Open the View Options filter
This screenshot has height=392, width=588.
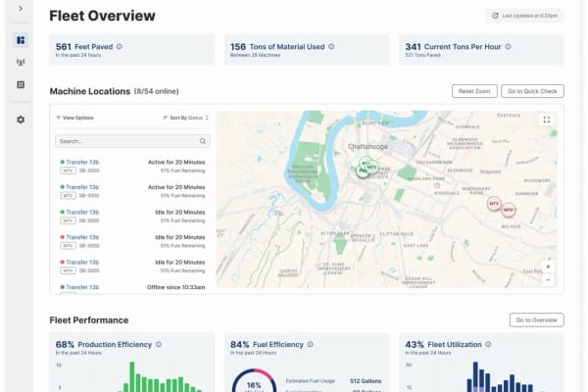point(74,118)
